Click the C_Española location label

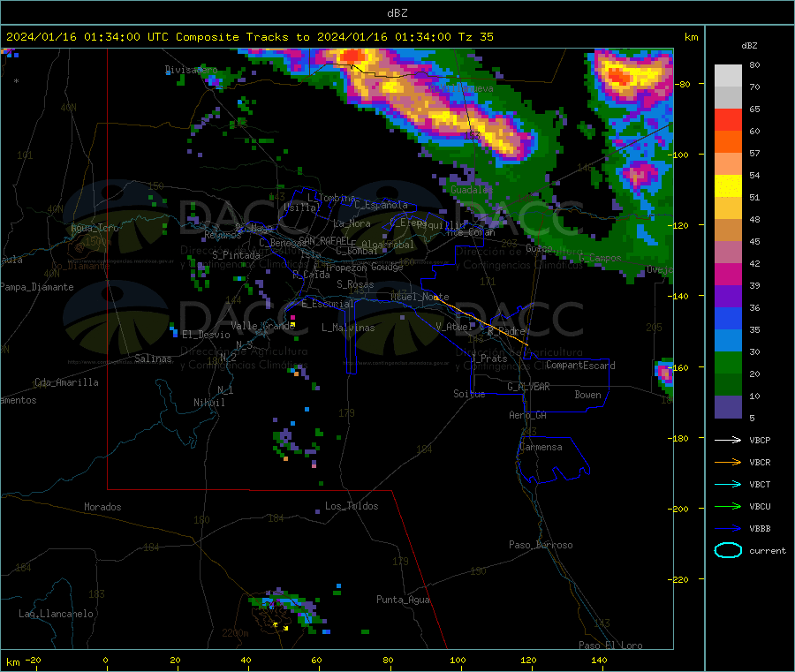tap(381, 205)
